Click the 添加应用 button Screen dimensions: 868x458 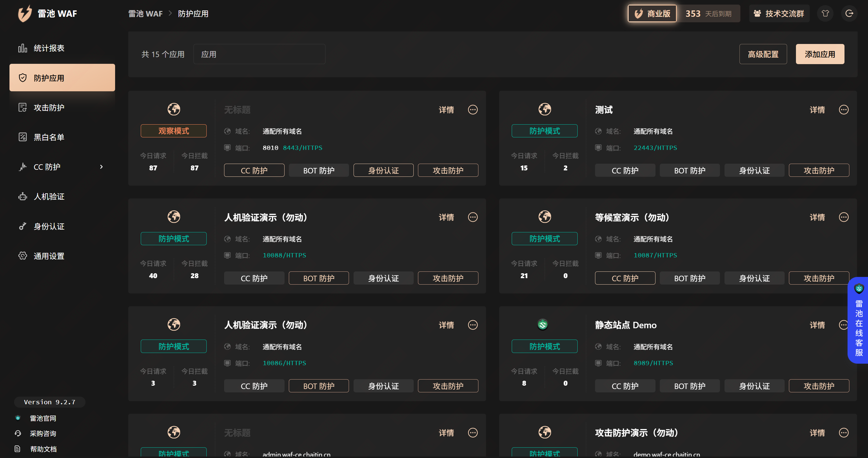click(819, 54)
